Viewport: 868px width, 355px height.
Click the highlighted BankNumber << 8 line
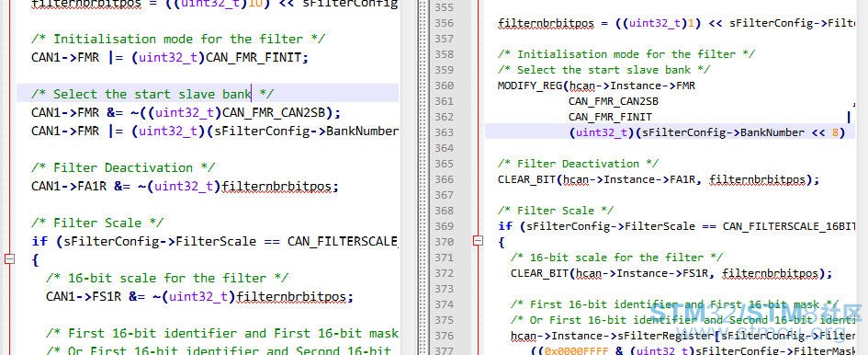tap(707, 132)
